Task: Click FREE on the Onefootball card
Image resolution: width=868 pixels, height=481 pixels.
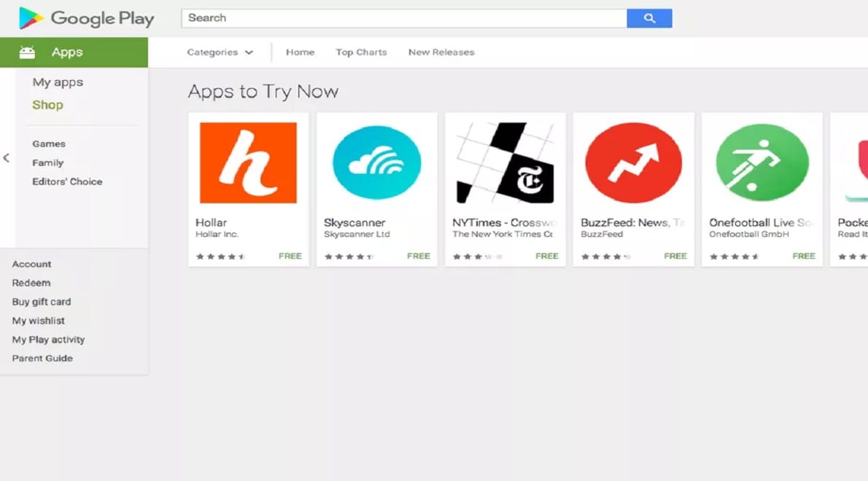Action: point(804,256)
